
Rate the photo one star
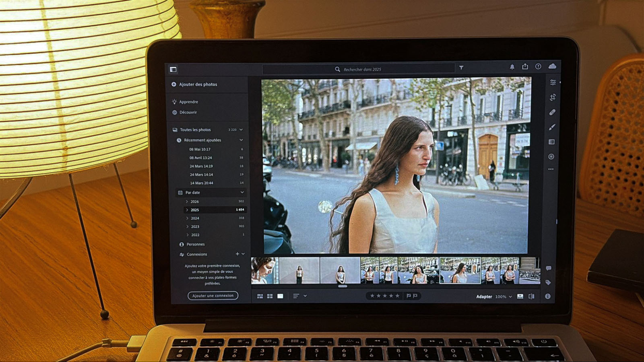point(372,296)
